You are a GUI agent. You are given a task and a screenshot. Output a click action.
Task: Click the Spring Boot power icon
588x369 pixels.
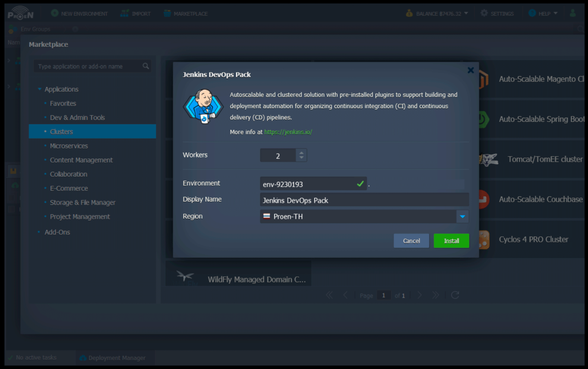484,119
